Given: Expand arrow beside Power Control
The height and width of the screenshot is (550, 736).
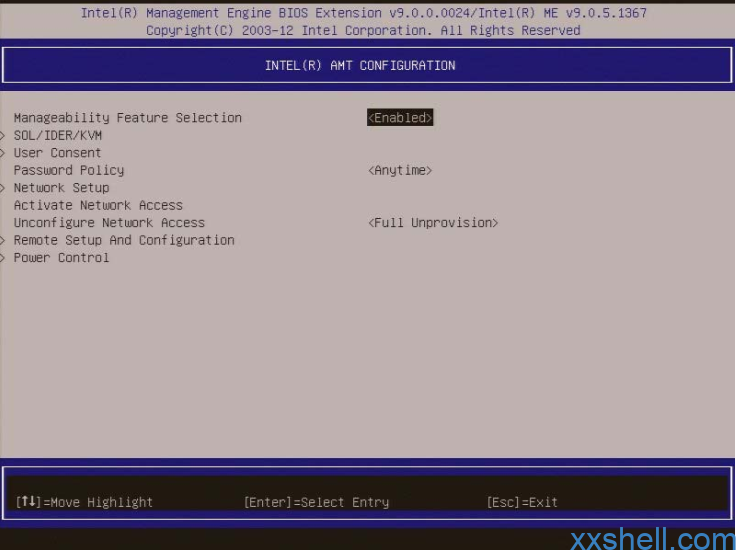Looking at the screenshot, I should tap(3, 258).
